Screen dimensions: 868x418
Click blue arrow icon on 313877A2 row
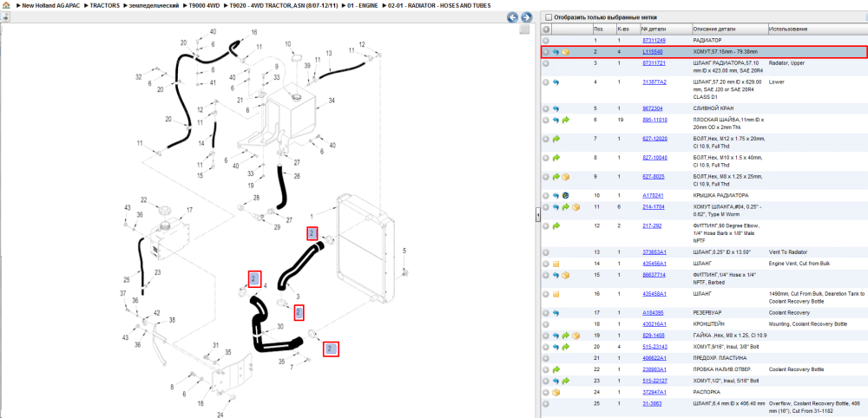click(556, 82)
